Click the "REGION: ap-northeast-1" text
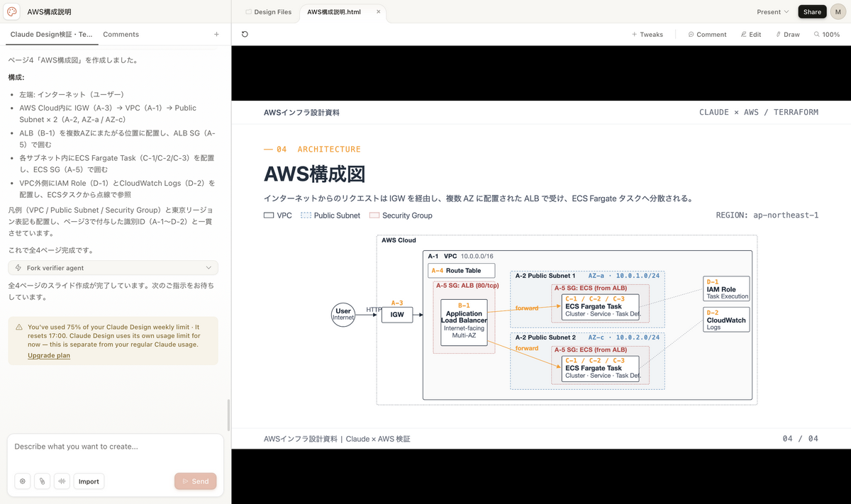Screen dimensions: 851x504 (767, 215)
